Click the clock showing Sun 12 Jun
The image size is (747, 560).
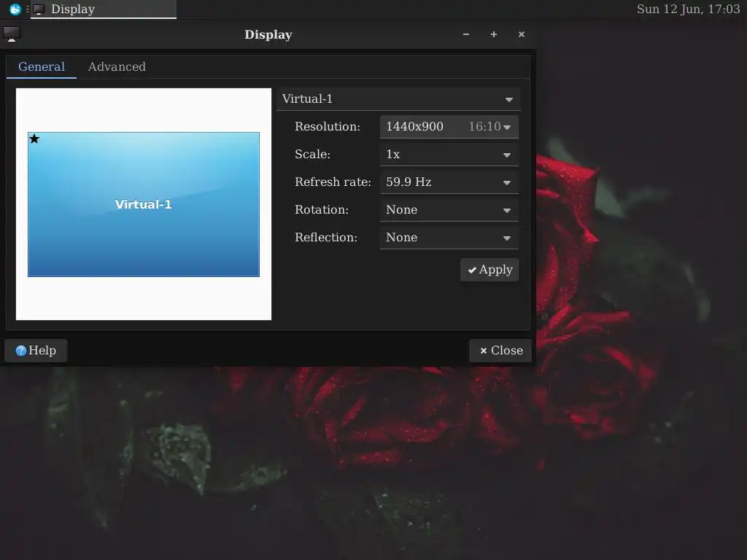point(688,9)
